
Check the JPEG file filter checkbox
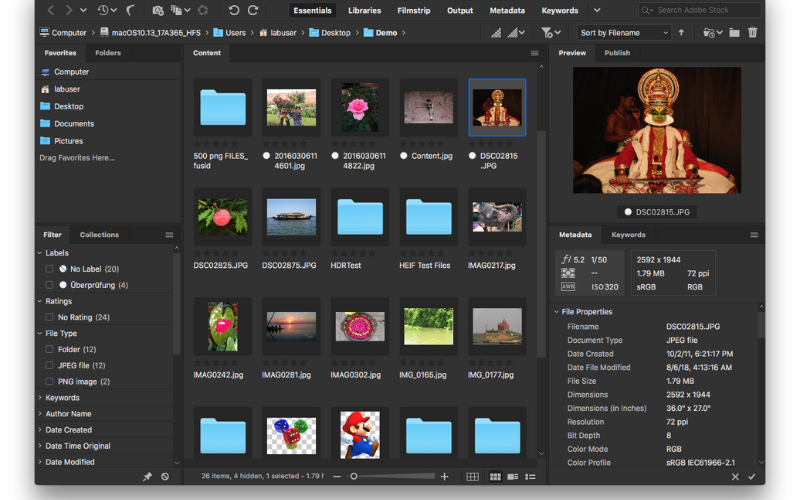49,365
